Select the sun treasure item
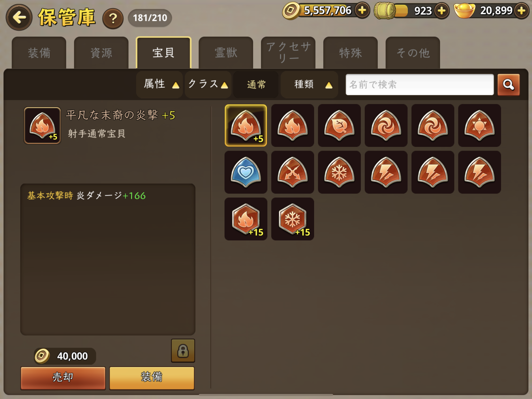The width and height of the screenshot is (532, 399). 479,125
